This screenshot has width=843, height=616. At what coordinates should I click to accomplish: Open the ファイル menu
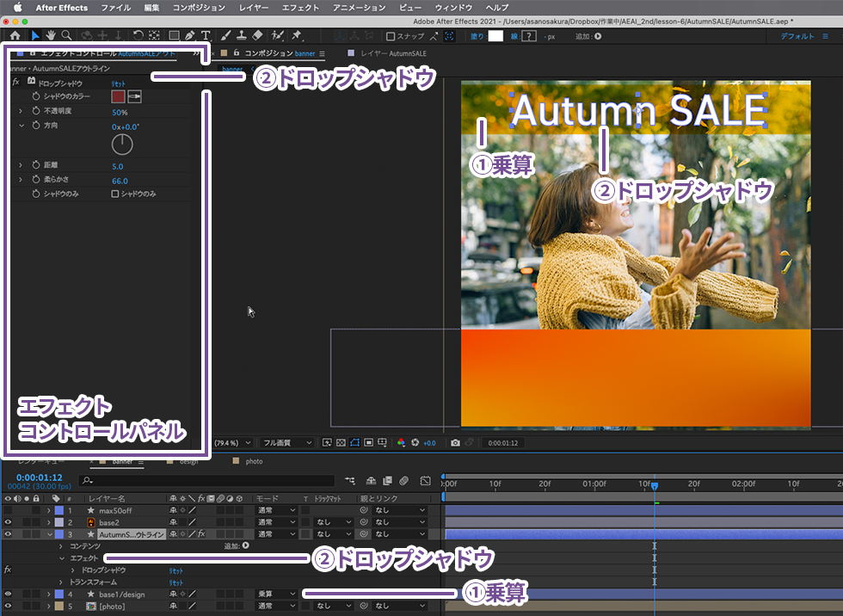tap(115, 8)
